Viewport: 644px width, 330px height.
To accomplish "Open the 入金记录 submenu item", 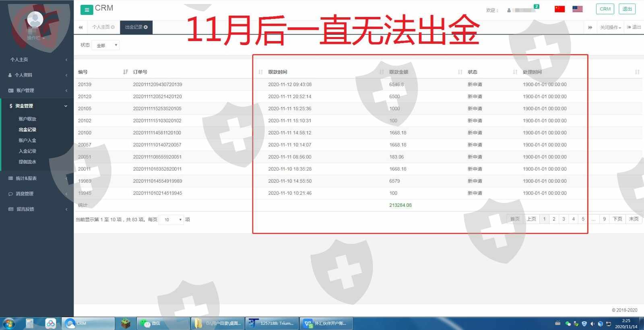I will [x=27, y=151].
